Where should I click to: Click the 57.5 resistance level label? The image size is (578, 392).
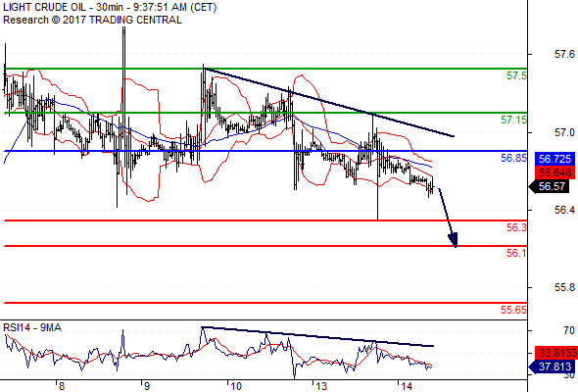click(516, 75)
